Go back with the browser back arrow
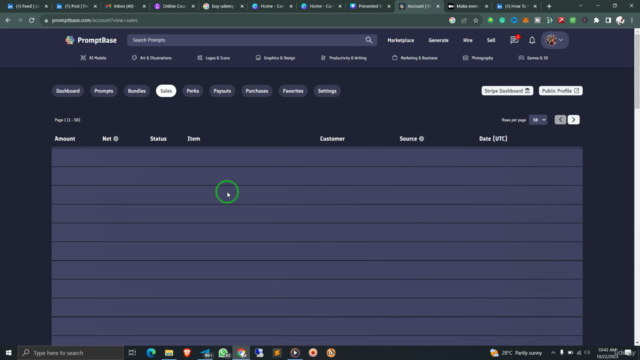 tap(8, 20)
